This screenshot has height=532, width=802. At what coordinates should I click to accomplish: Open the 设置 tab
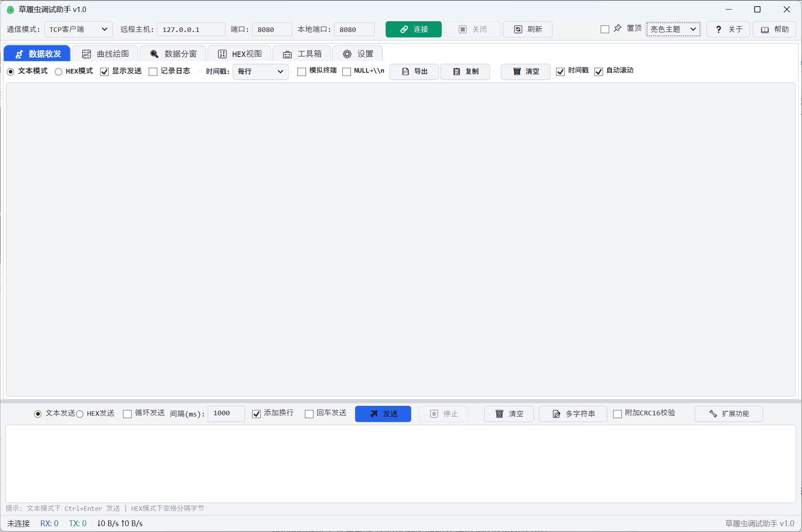point(358,54)
